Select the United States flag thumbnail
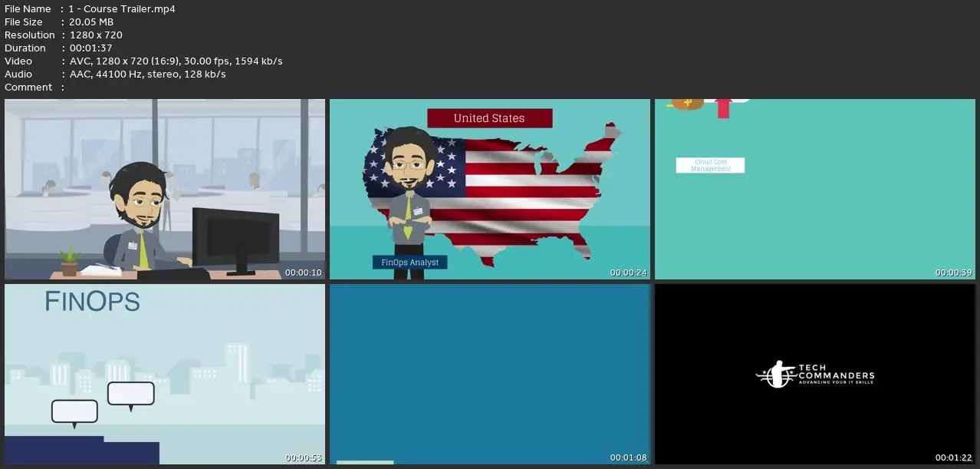 click(490, 190)
